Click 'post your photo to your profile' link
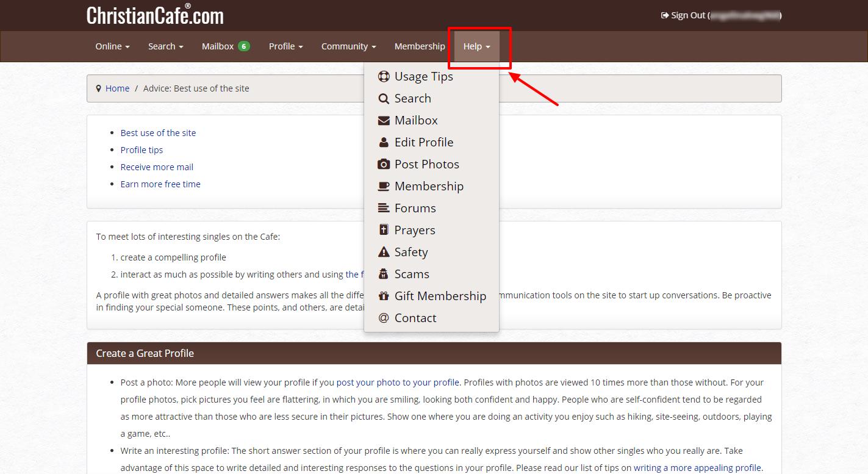This screenshot has height=474, width=868. click(x=398, y=382)
